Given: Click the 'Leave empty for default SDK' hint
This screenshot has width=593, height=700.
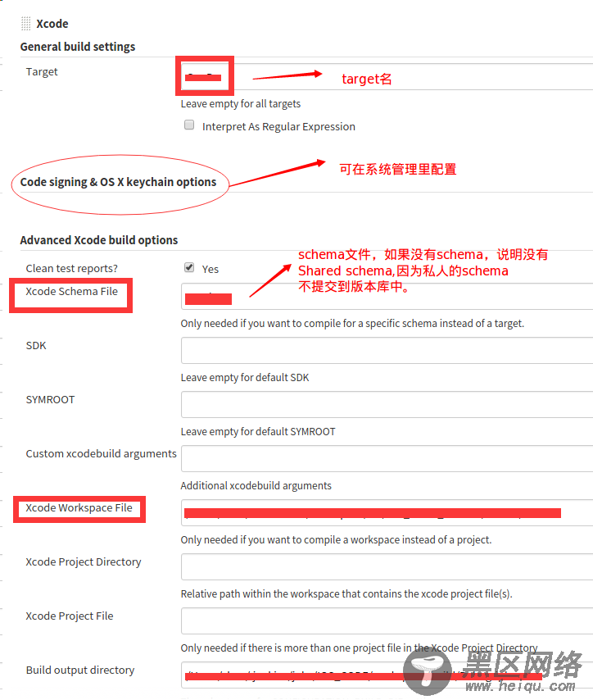Looking at the screenshot, I should tap(245, 378).
